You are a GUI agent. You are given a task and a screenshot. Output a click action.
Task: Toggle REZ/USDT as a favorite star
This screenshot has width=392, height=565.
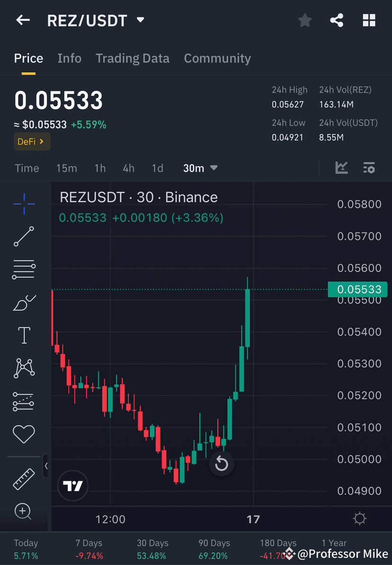tap(304, 20)
